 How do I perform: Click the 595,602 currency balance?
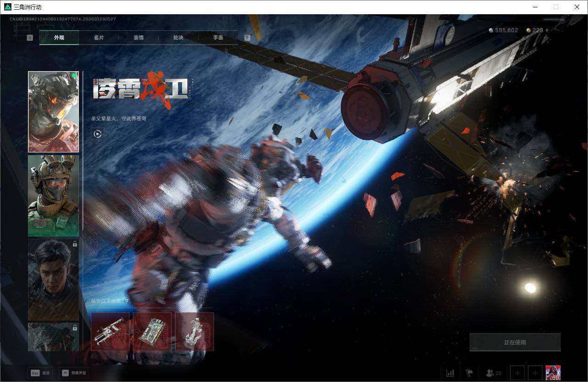[503, 30]
